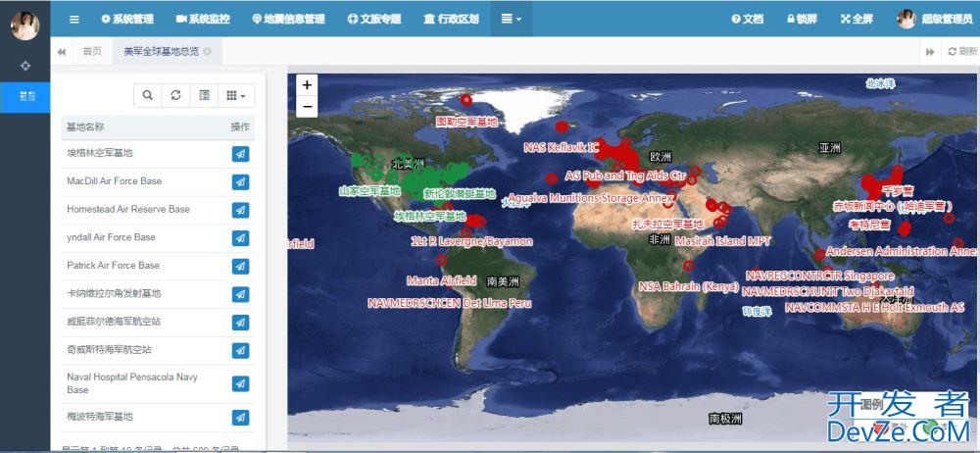Locate Naval Hospital Pensacola via plane icon
This screenshot has width=980, height=453.
click(x=241, y=383)
